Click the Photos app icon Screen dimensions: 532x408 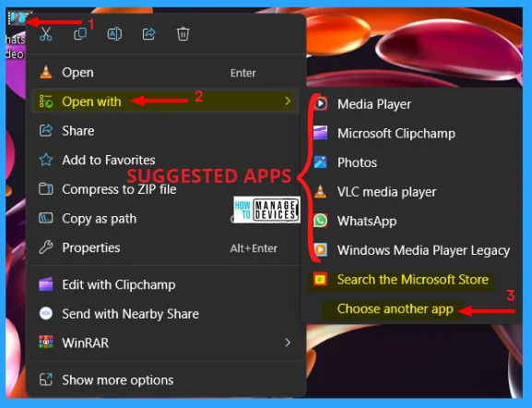pos(321,162)
